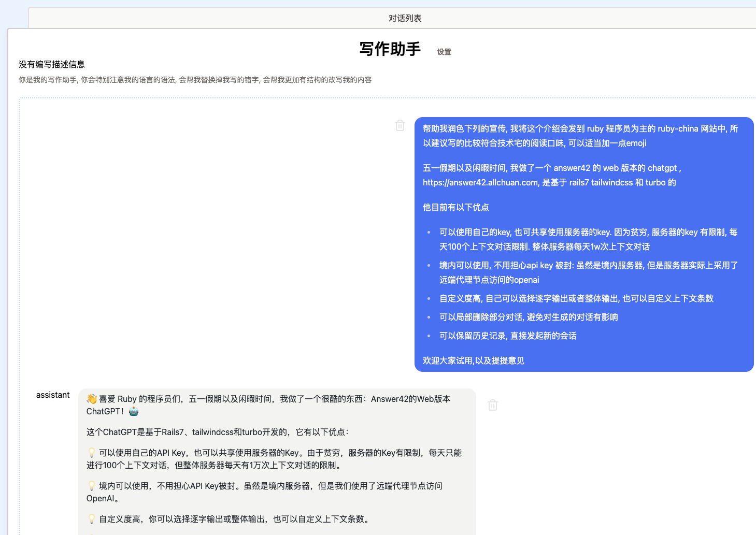Open the 对话列表 tab
This screenshot has height=535, width=756.
405,18
